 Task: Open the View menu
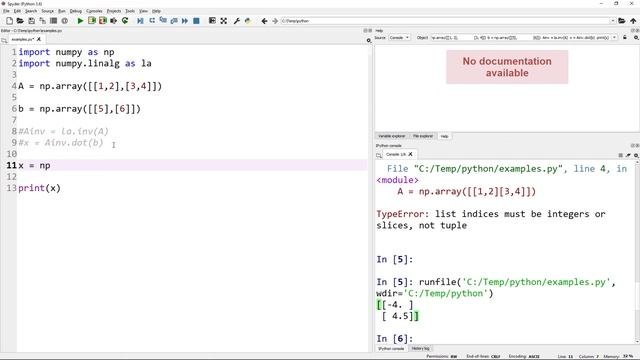[143, 11]
